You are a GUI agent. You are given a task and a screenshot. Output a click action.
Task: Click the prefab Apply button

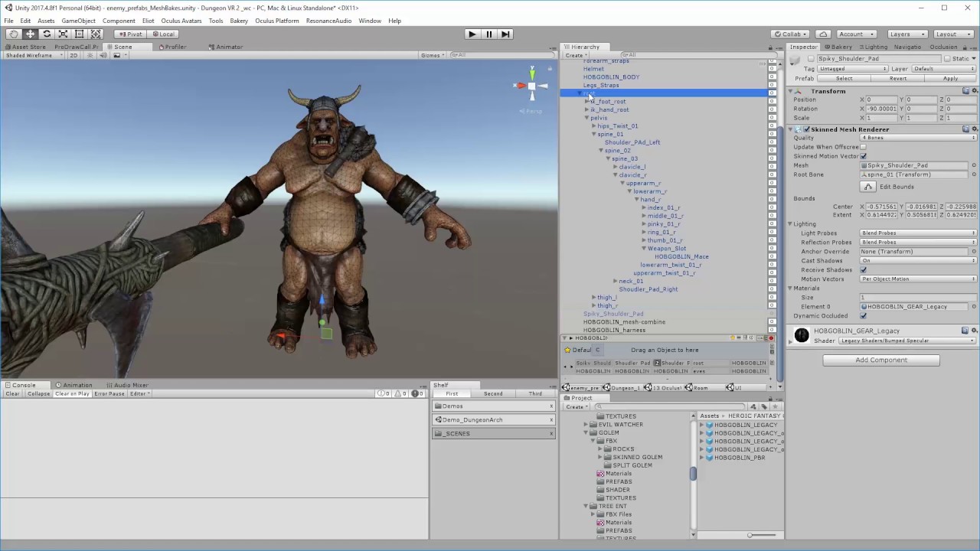click(x=950, y=78)
